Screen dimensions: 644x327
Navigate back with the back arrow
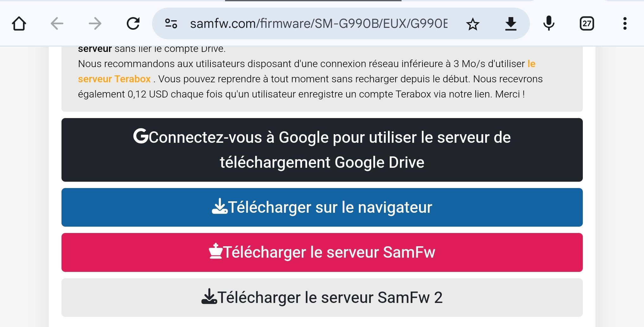tap(57, 24)
